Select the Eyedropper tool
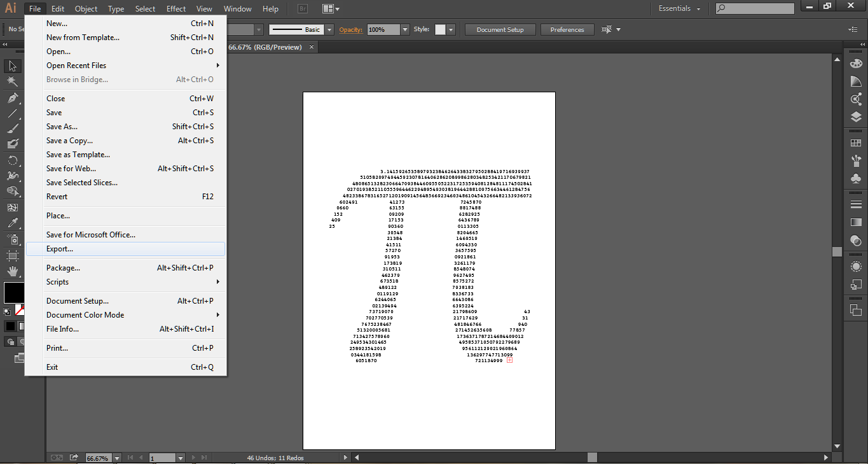The image size is (868, 464). [12, 223]
